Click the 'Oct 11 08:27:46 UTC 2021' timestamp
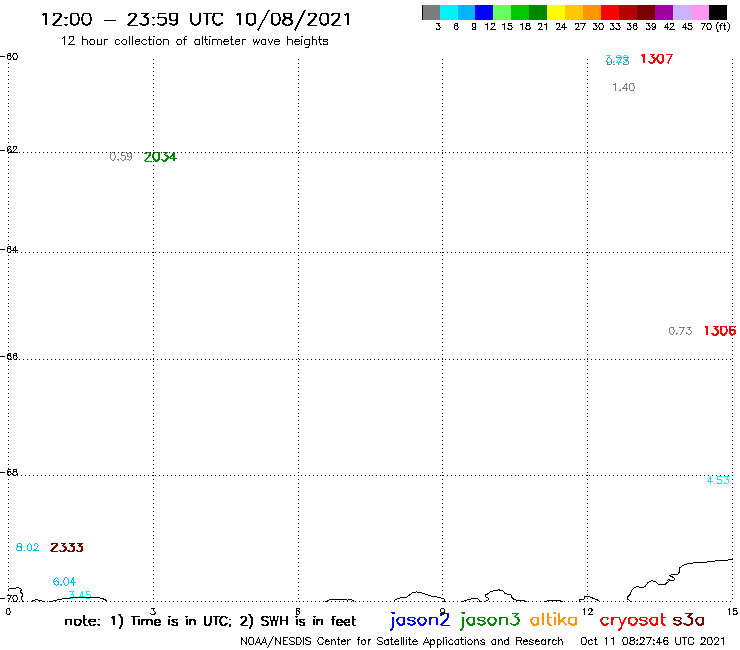740x650 pixels. click(x=653, y=641)
